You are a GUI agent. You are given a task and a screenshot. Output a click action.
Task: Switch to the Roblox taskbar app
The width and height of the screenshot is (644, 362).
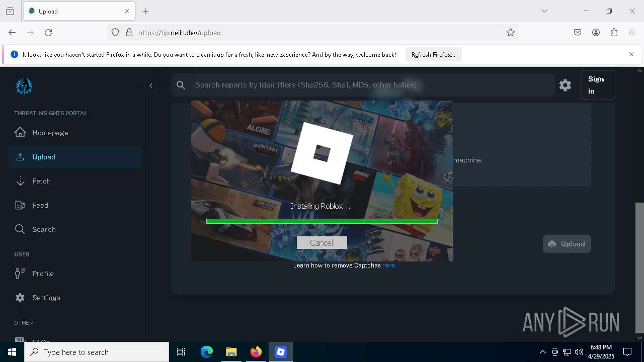(x=280, y=352)
